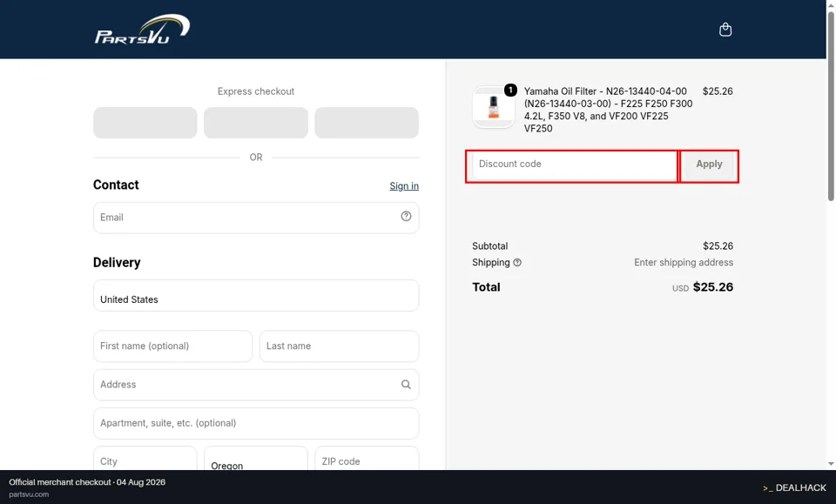Click the Contact section heading
The width and height of the screenshot is (836, 504).
pyautogui.click(x=116, y=185)
